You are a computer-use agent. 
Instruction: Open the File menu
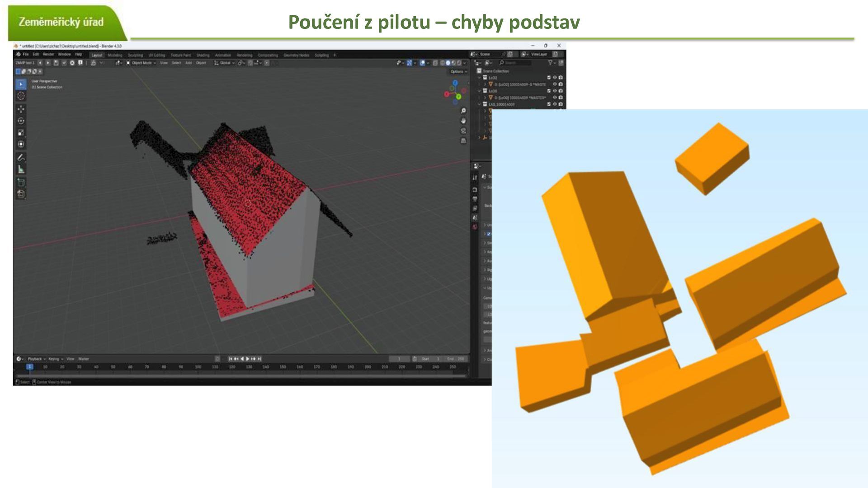point(26,54)
